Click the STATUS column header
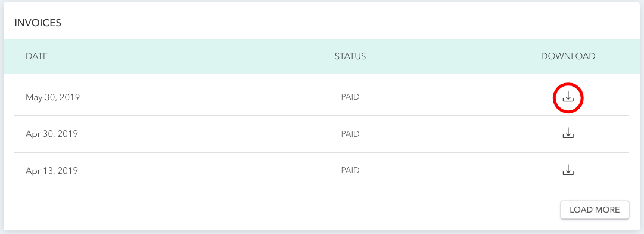Image resolution: width=644 pixels, height=234 pixels. click(350, 56)
